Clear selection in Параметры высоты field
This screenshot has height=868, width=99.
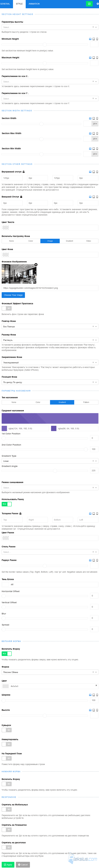click(93, 27)
